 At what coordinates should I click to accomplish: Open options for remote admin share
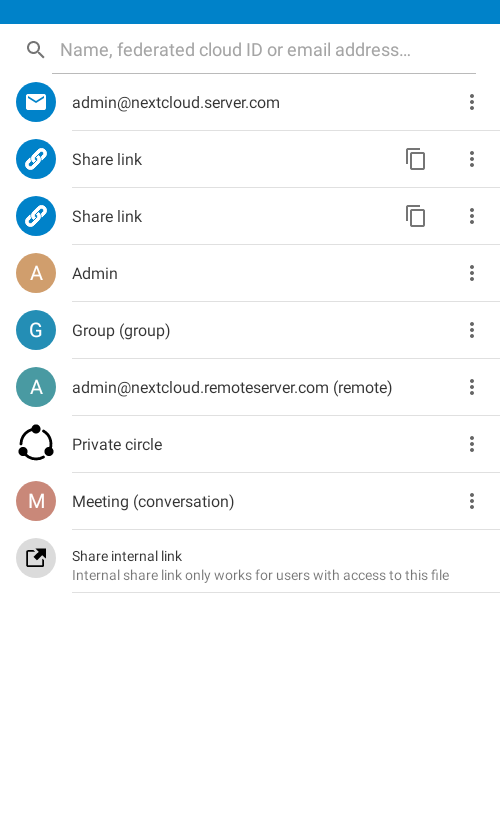tap(472, 387)
